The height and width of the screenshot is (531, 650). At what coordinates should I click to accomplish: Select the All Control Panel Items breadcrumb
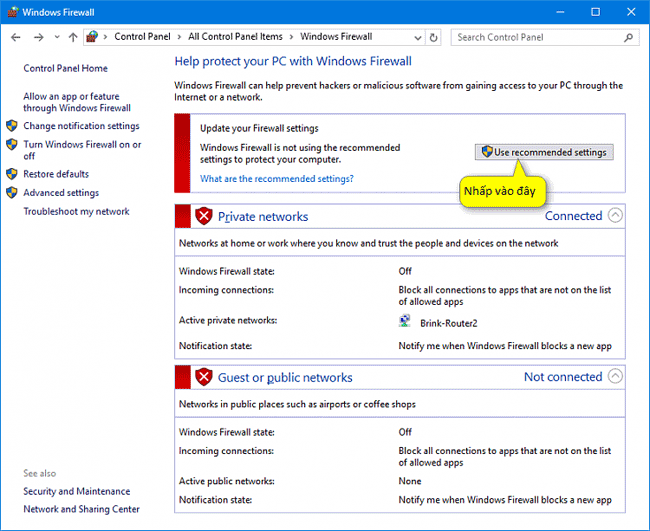(x=235, y=36)
